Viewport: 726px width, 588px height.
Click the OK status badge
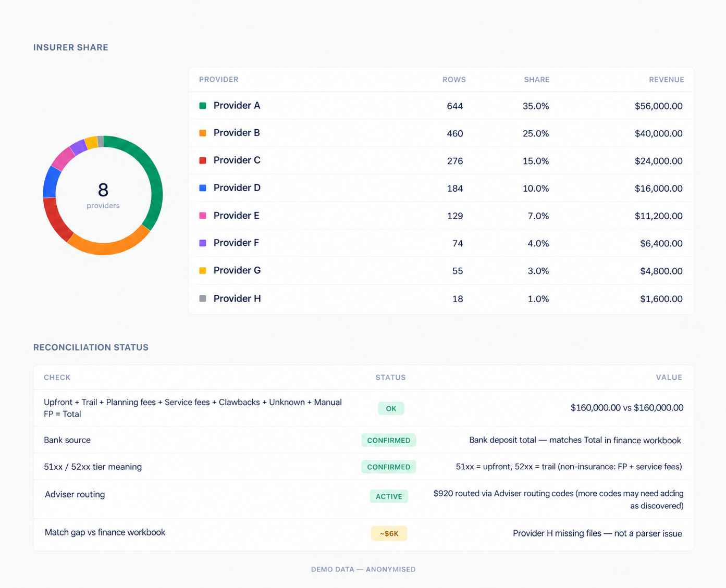click(x=391, y=408)
